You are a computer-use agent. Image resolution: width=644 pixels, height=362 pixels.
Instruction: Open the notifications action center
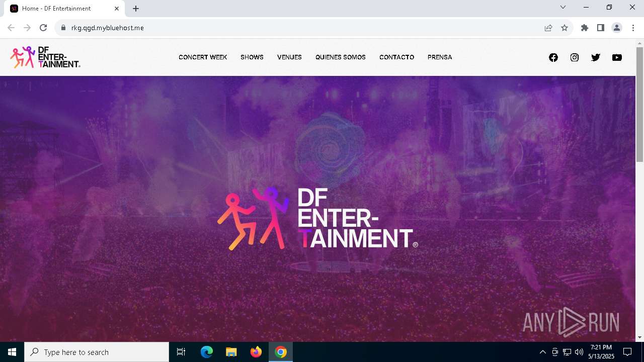pos(627,352)
